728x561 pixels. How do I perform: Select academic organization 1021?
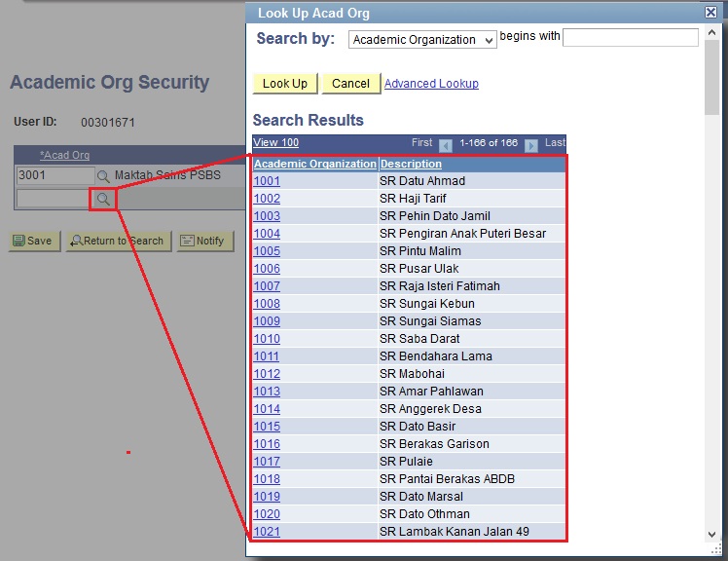(267, 532)
